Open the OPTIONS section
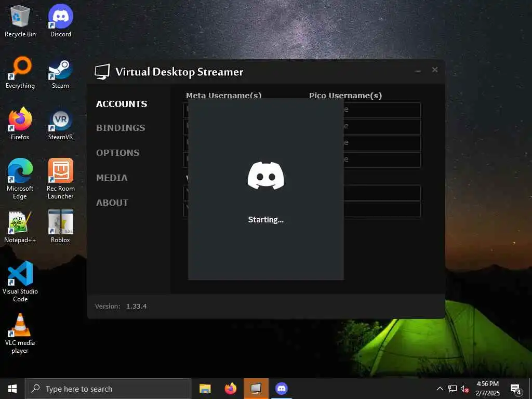Screen dimensions: 532x399 pyautogui.click(x=118, y=153)
